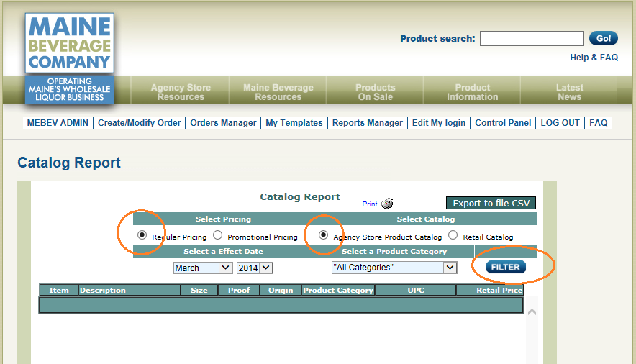Image resolution: width=636 pixels, height=364 pixels.
Task: Open the Product Information menu
Action: (x=473, y=92)
